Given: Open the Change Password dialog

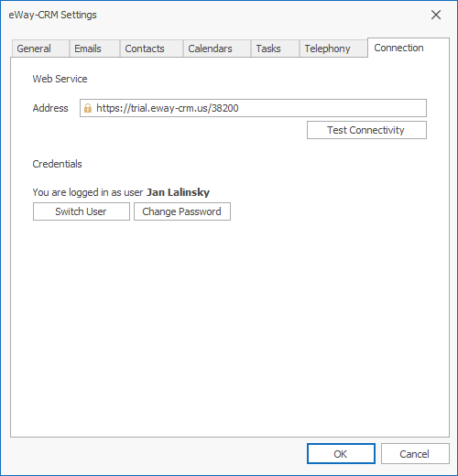Looking at the screenshot, I should 182,211.
